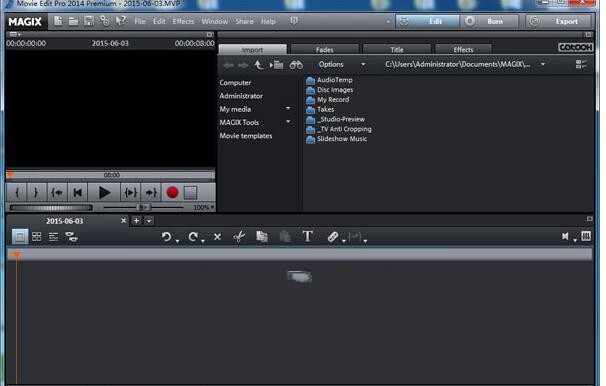
Task: Change the media pool view mode icon
Action: (581, 64)
